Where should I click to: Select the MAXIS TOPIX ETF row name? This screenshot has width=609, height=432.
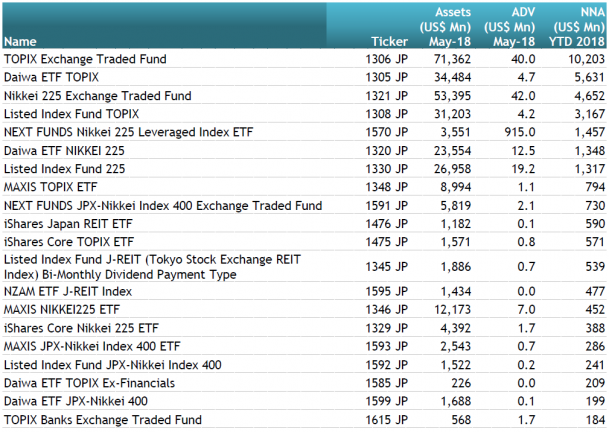pyautogui.click(x=51, y=186)
